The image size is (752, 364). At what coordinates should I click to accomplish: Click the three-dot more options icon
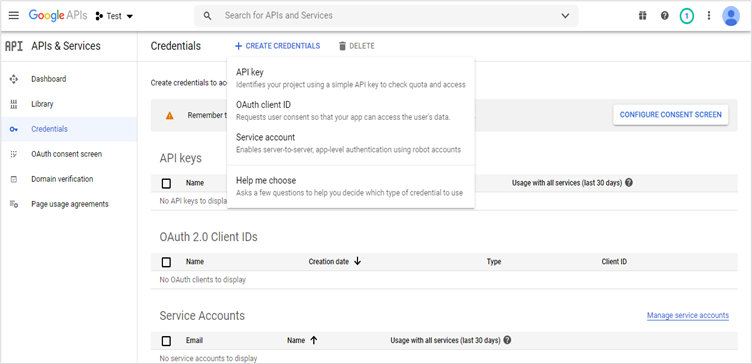click(708, 16)
